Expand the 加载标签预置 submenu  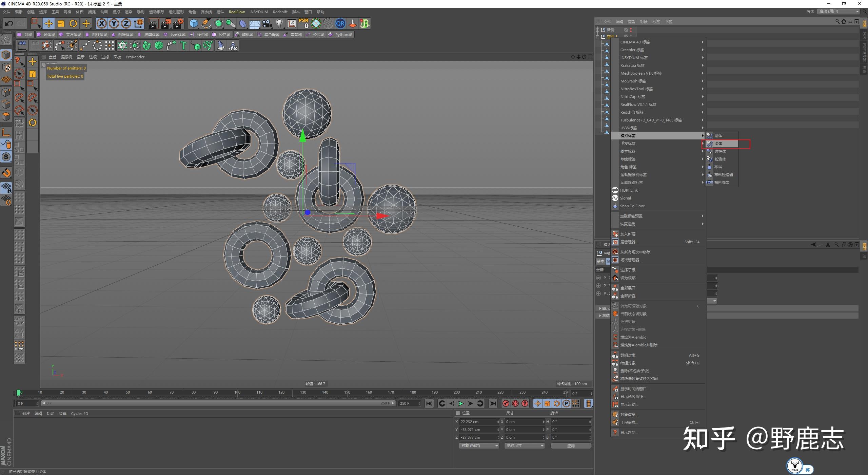pos(659,216)
